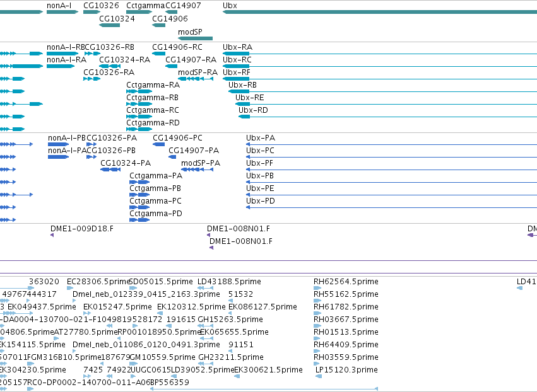Select the GH23211.5prime EST label
This screenshot has width=537, height=392.
point(231,357)
